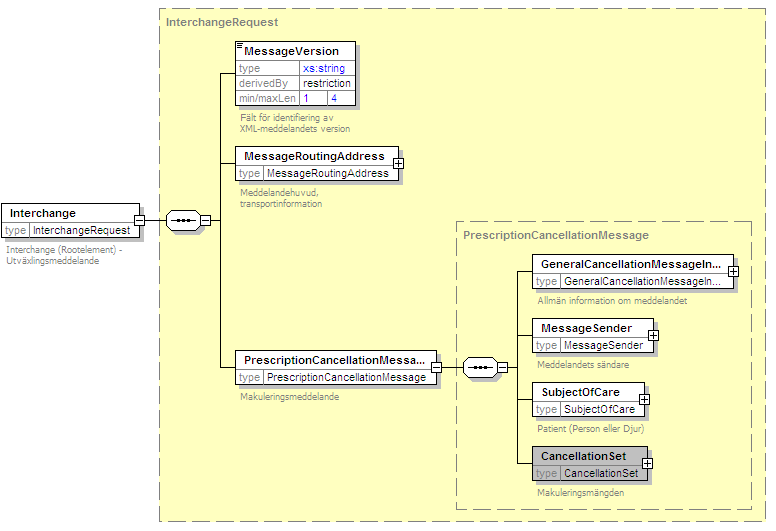Collapse the sequence inside PrescriptionCancellationMessage group
The image size is (776, 531).
[x=503, y=368]
